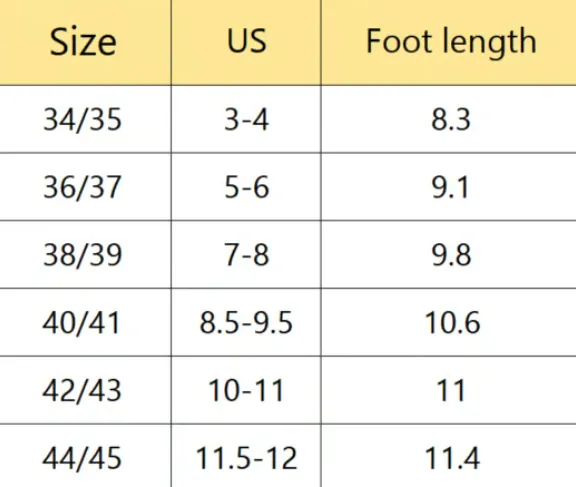Click the Foot length column header
Image resolution: width=576 pixels, height=487 pixels.
(449, 42)
